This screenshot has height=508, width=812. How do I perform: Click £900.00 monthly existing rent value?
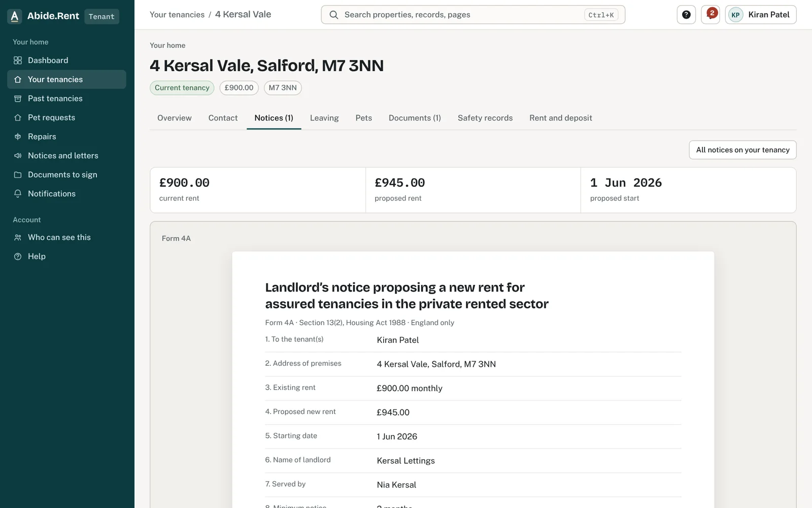410,388
